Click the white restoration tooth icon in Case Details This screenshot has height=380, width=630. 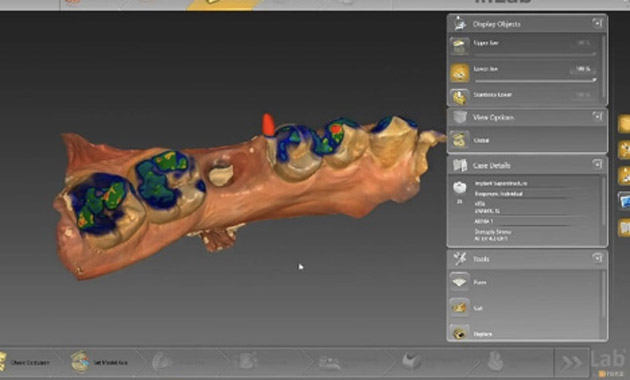(459, 187)
